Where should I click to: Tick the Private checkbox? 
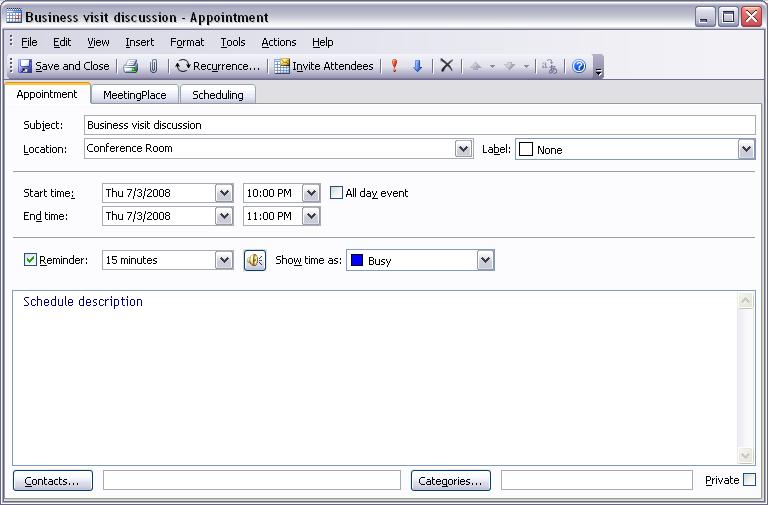[749, 480]
